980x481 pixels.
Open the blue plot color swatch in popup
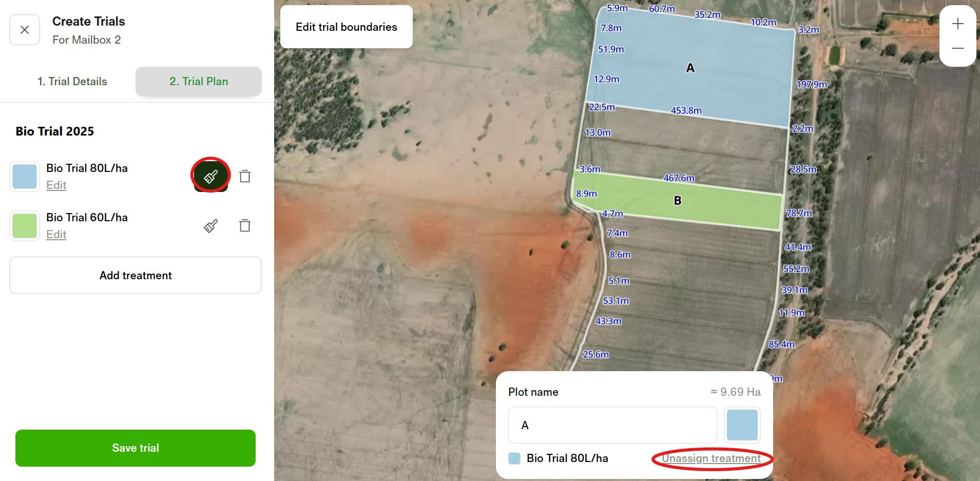(742, 425)
